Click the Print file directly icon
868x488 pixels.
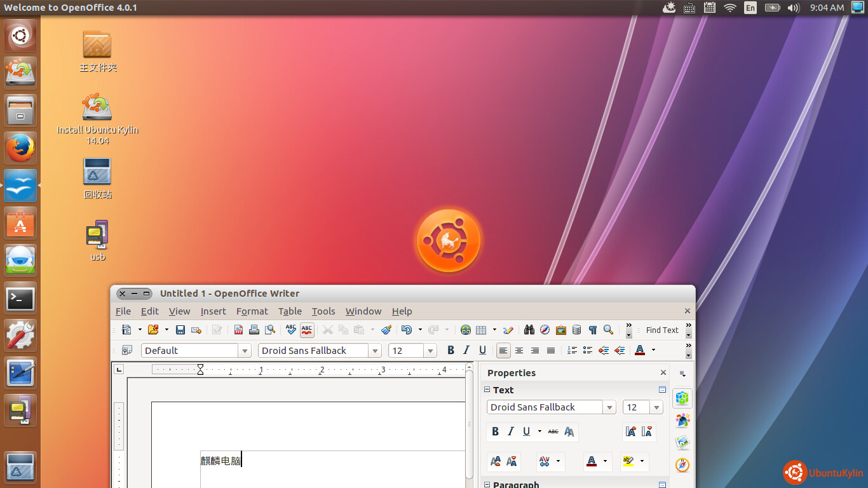254,330
